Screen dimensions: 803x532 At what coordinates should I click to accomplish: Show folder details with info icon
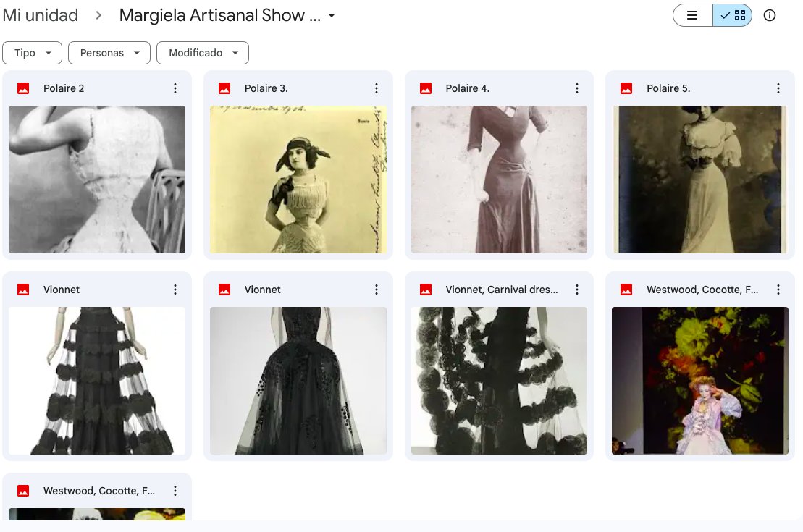click(770, 15)
